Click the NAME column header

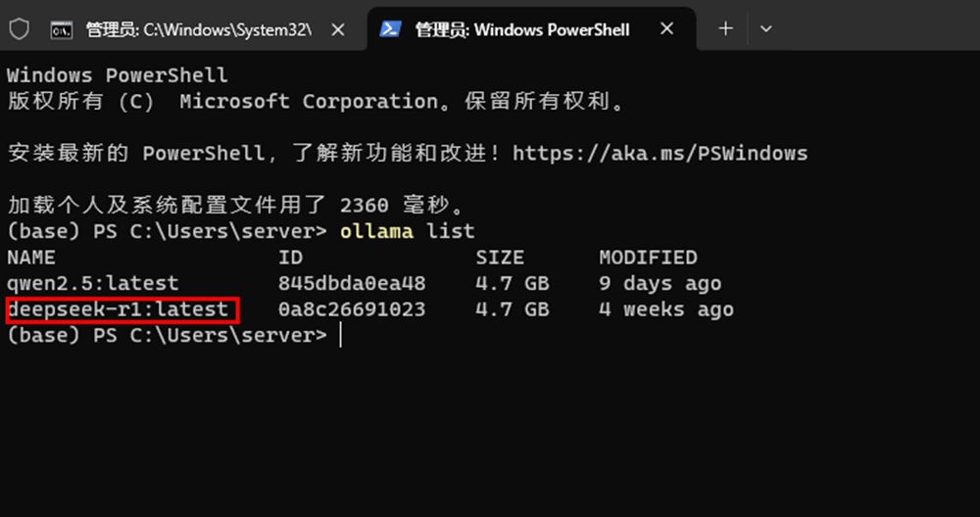click(x=31, y=258)
